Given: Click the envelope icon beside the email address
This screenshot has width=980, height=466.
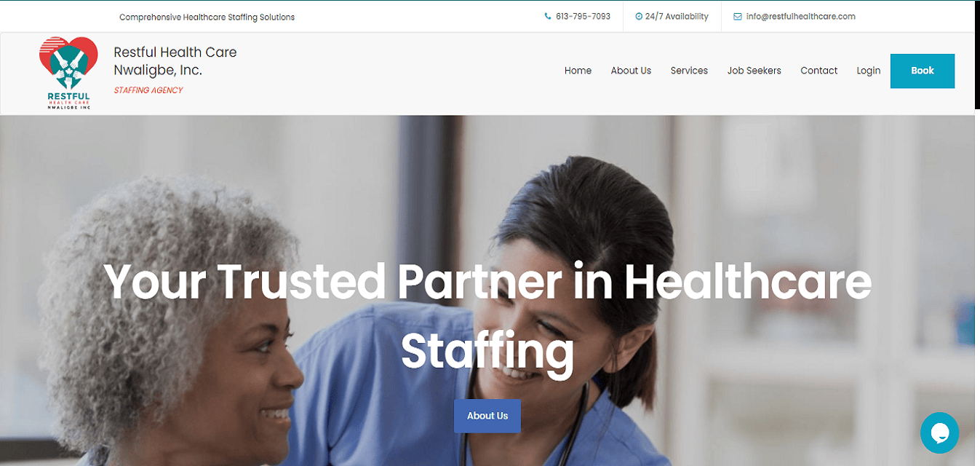Looking at the screenshot, I should (x=738, y=16).
